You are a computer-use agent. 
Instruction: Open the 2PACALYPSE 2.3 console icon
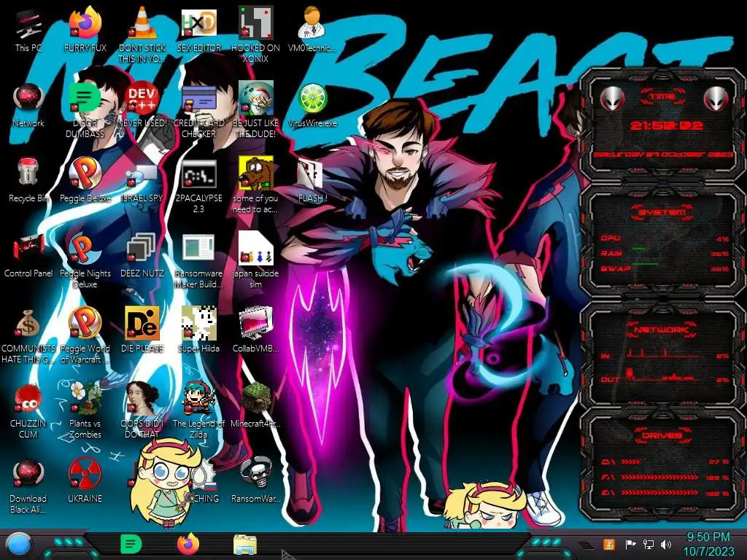[198, 186]
